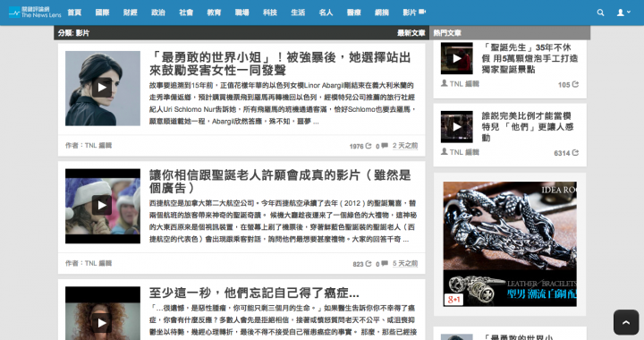Click author icon under 聖誕先生 article
Viewport: 644px width, 340px height.
click(444, 83)
